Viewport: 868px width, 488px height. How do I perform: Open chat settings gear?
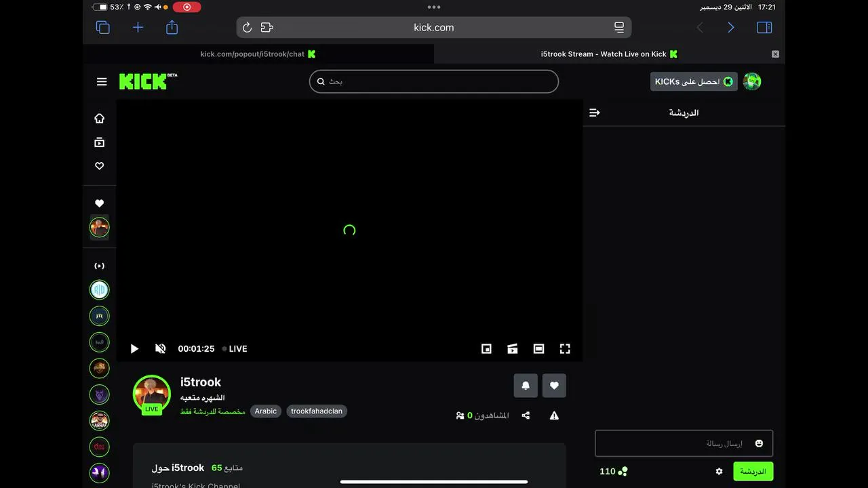pyautogui.click(x=719, y=471)
